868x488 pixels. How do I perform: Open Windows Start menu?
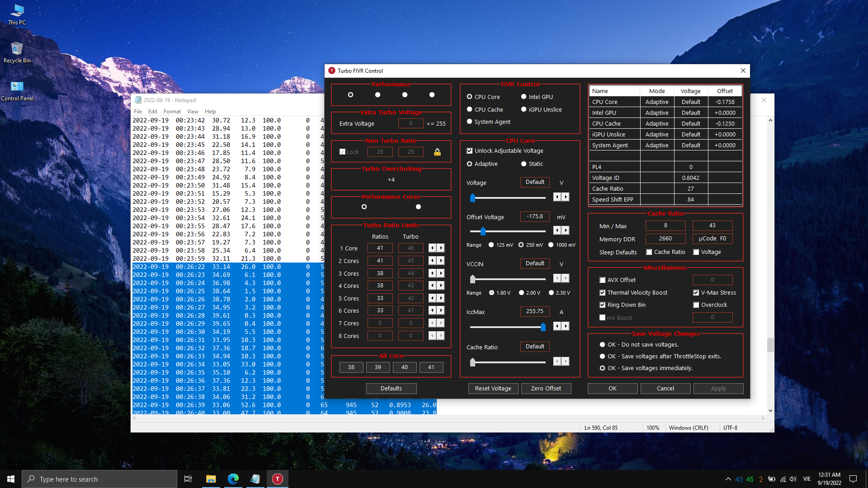[11, 479]
